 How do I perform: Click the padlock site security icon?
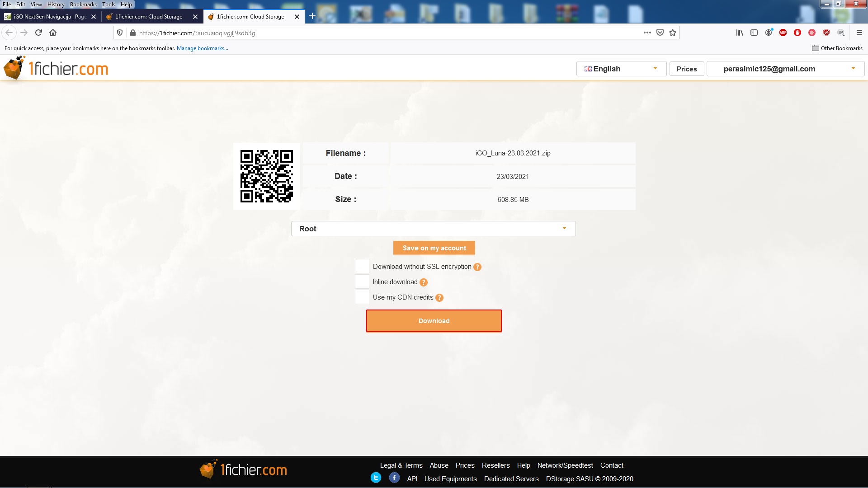point(132,33)
